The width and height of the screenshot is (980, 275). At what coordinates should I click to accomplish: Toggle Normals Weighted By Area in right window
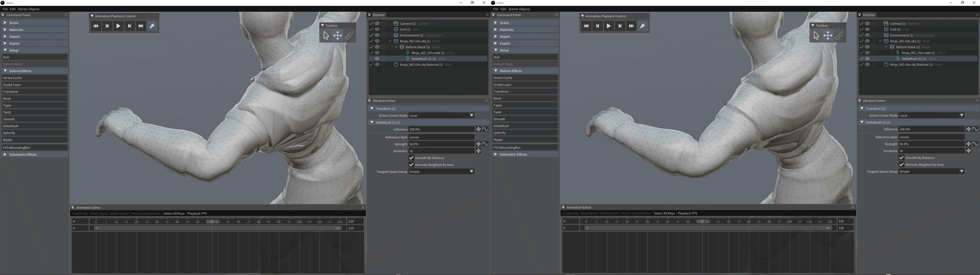point(901,165)
